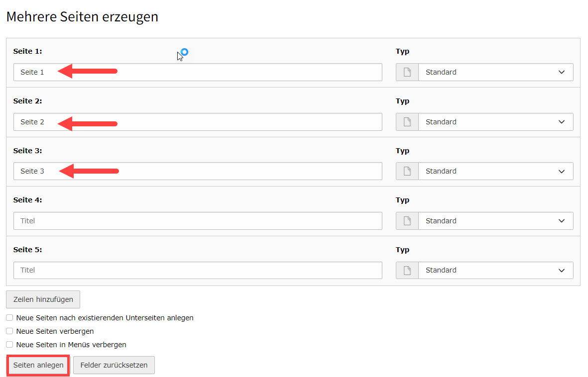
Task: Open the Typ dropdown for Seite 1
Action: pyautogui.click(x=495, y=72)
